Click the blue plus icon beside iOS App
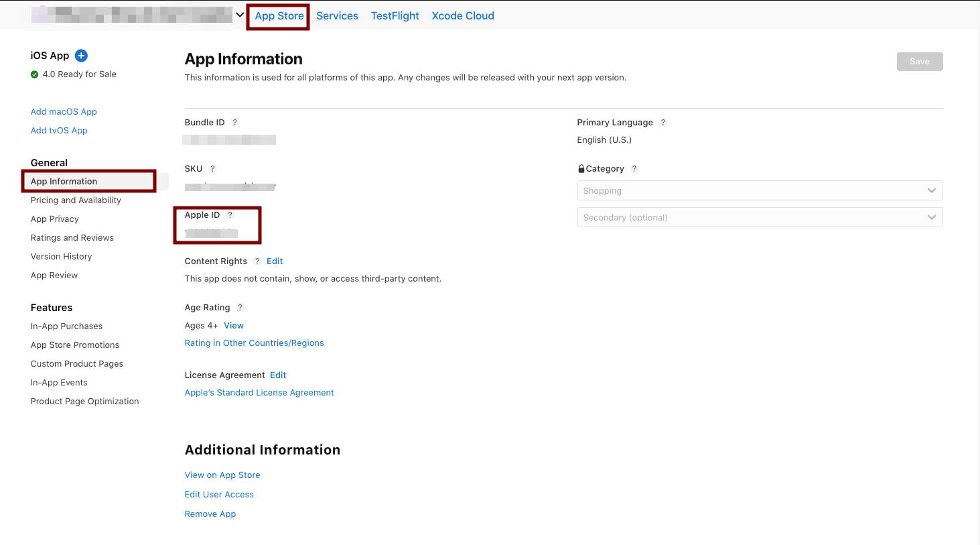Screen dimensions: 980x545 (x=81, y=56)
